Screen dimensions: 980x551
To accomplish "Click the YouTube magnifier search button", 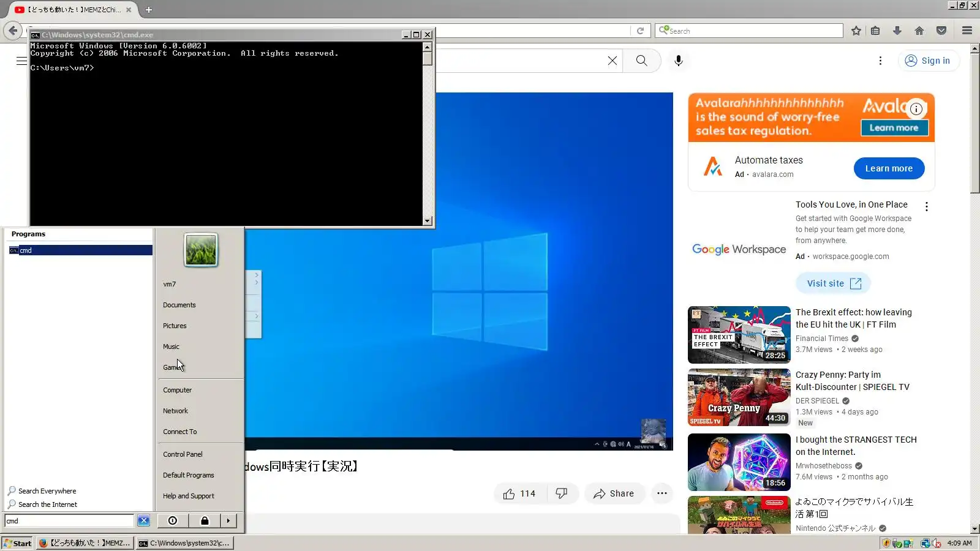I will (641, 61).
